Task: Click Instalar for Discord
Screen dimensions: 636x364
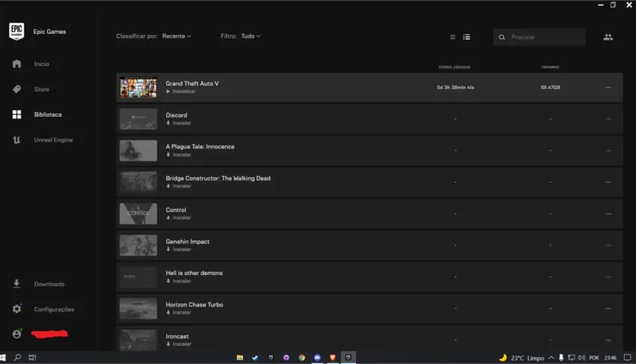Action: coord(179,123)
